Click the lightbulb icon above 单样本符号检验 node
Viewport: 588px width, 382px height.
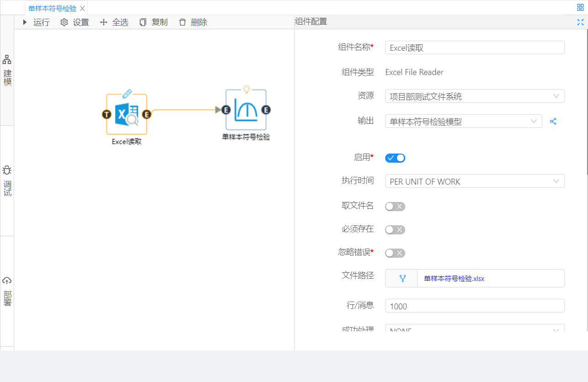tap(246, 89)
